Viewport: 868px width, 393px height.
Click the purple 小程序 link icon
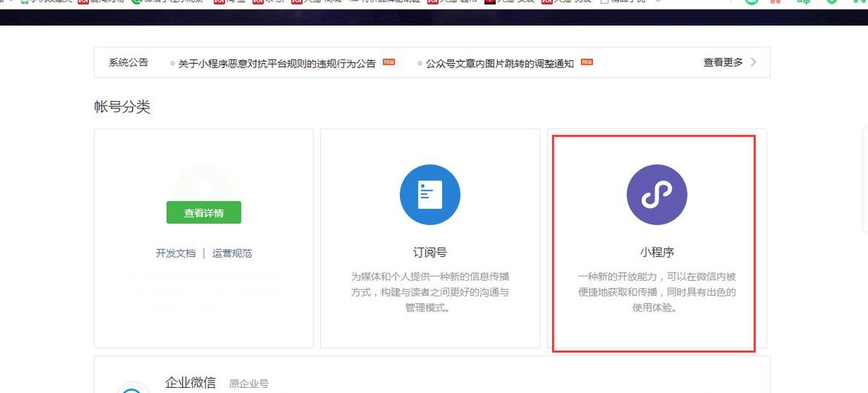click(656, 195)
